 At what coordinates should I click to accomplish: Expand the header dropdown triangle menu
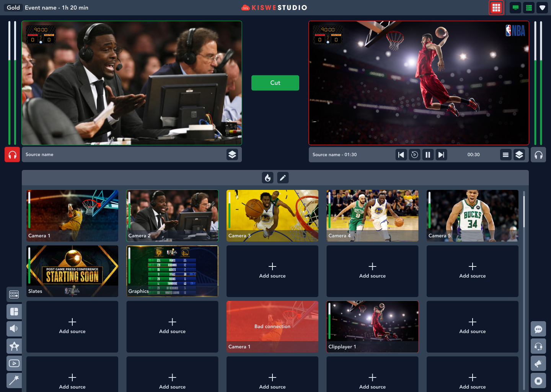(542, 8)
